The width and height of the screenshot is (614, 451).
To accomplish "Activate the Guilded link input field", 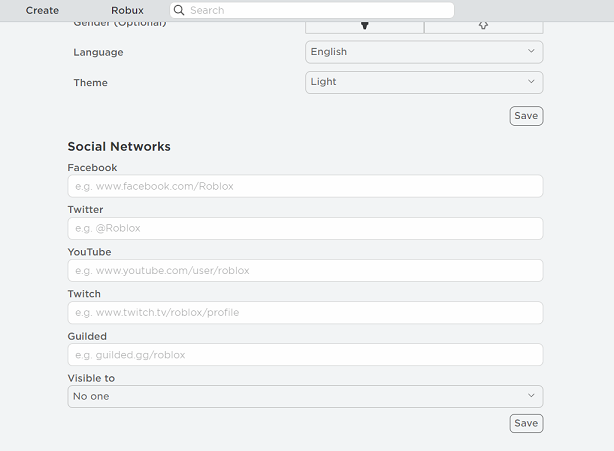I will 304,354.
